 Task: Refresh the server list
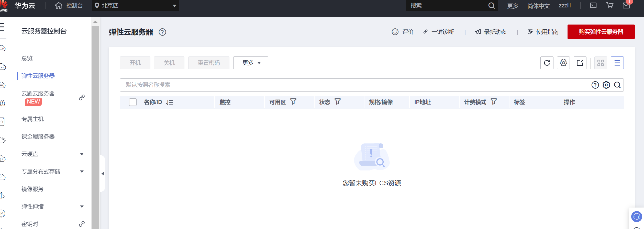547,63
